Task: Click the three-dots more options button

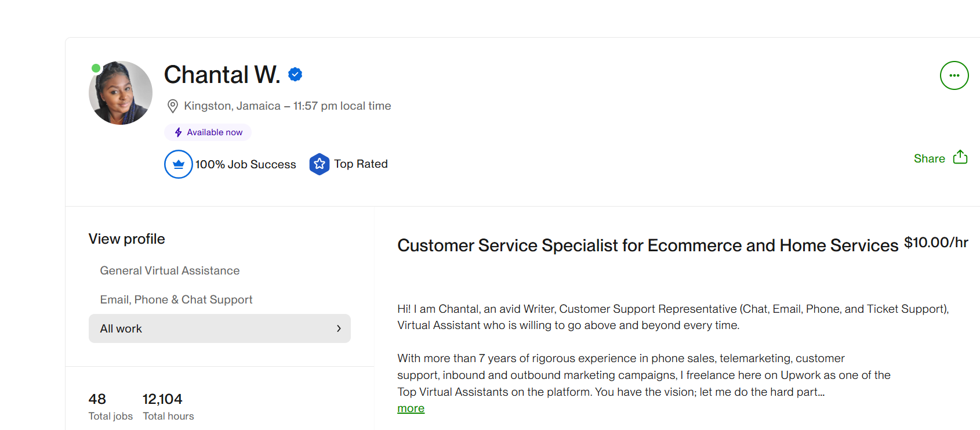Action: click(954, 75)
